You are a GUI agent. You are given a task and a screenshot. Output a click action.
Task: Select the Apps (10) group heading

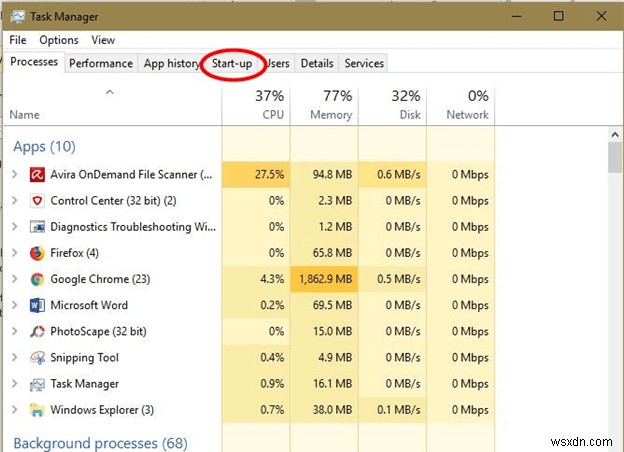tap(44, 147)
